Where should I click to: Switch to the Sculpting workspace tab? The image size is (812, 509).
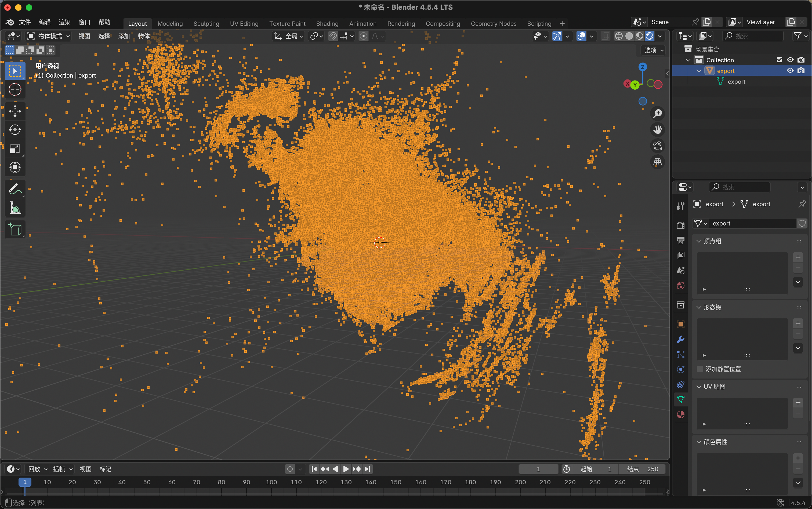pyautogui.click(x=206, y=24)
